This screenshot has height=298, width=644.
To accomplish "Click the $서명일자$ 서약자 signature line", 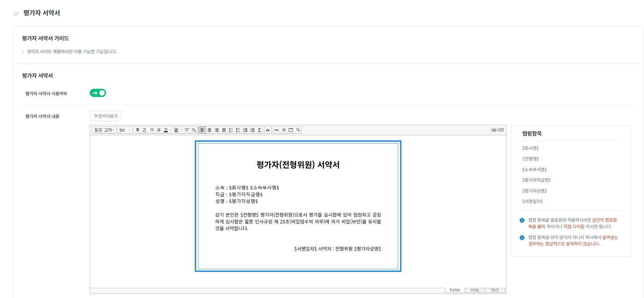I will coord(337,249).
